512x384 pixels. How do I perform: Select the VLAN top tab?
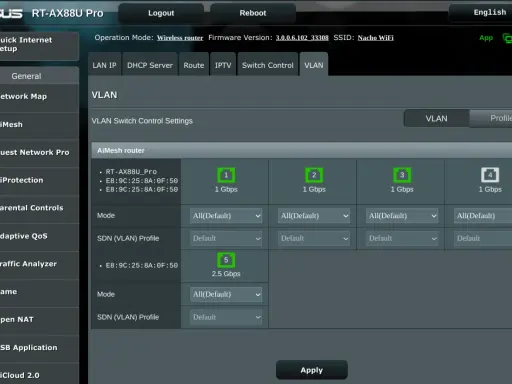pyautogui.click(x=314, y=64)
